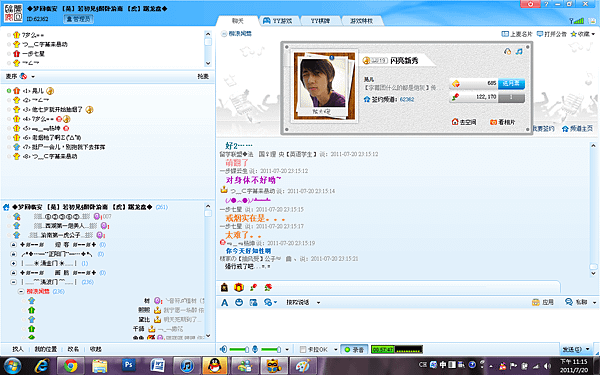Enable the 卡拉OK checkbox
Image resolution: width=600 pixels, height=375 pixels.
coord(303,349)
